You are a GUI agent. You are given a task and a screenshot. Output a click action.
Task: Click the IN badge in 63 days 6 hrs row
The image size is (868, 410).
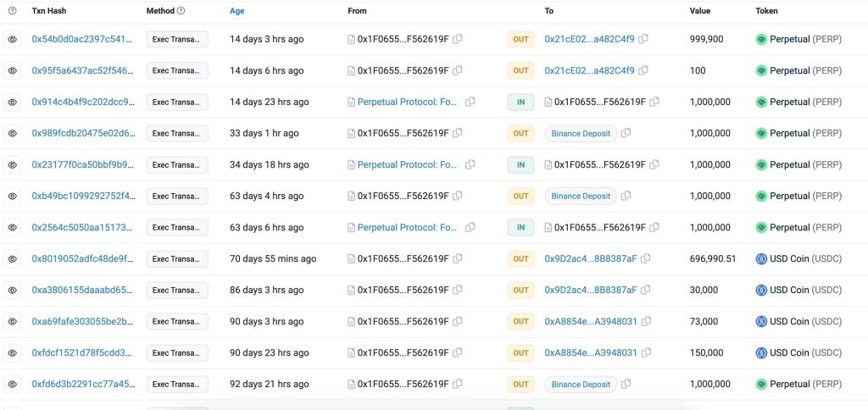(x=520, y=227)
